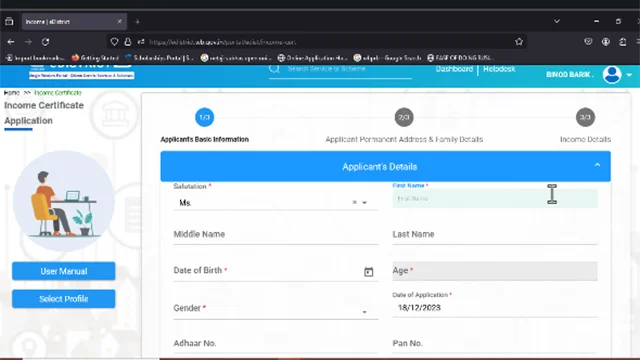This screenshot has width=640, height=360.
Task: Jump to step 2/3 Permanent Address
Action: coord(404,118)
